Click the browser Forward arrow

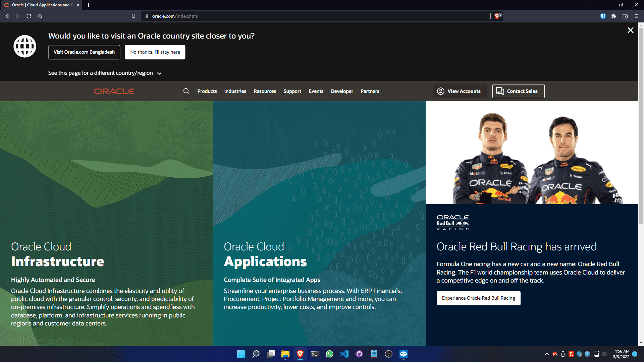(x=18, y=16)
